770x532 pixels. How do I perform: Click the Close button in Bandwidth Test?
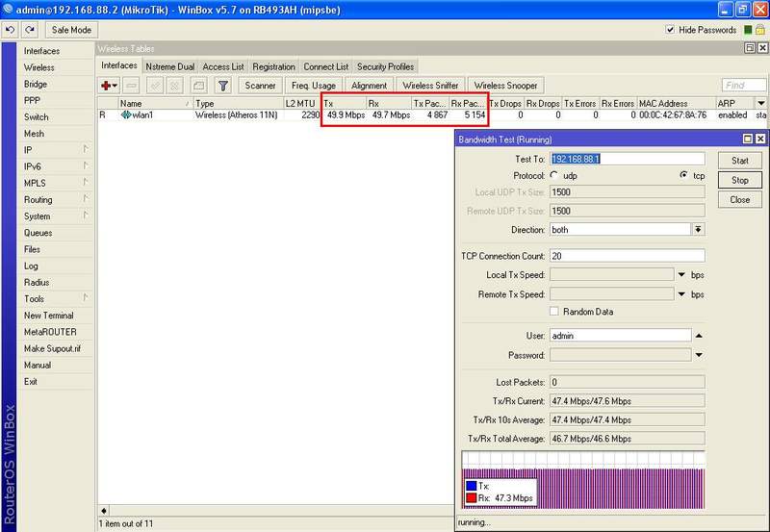tap(739, 200)
